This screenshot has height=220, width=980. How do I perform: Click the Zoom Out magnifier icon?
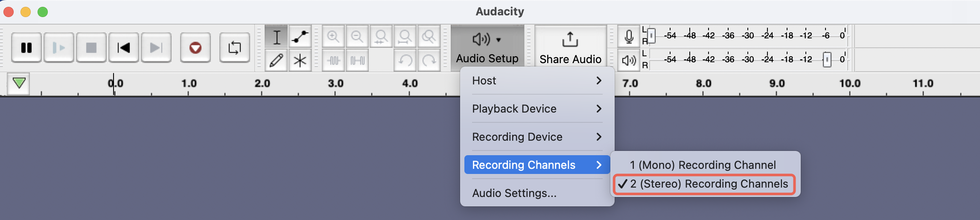point(357,37)
